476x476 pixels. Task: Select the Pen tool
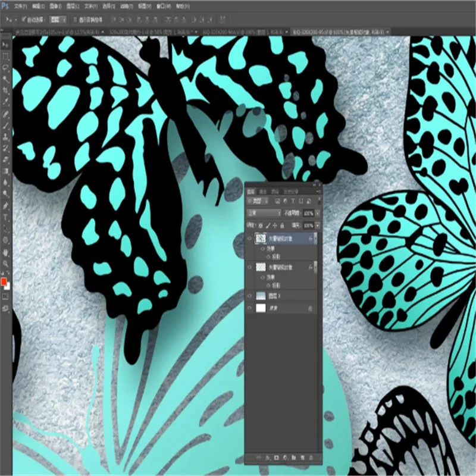tap(5, 206)
